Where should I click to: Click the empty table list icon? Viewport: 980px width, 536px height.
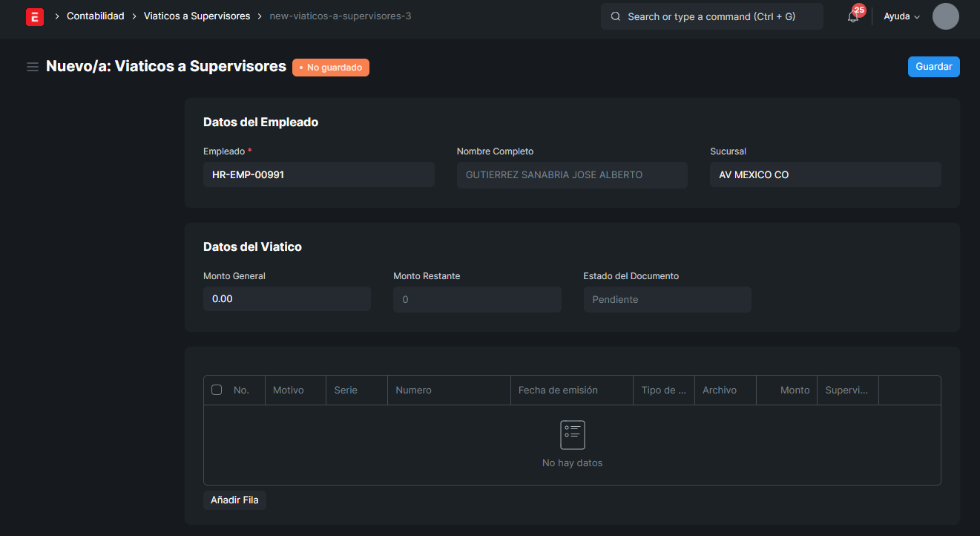(572, 435)
